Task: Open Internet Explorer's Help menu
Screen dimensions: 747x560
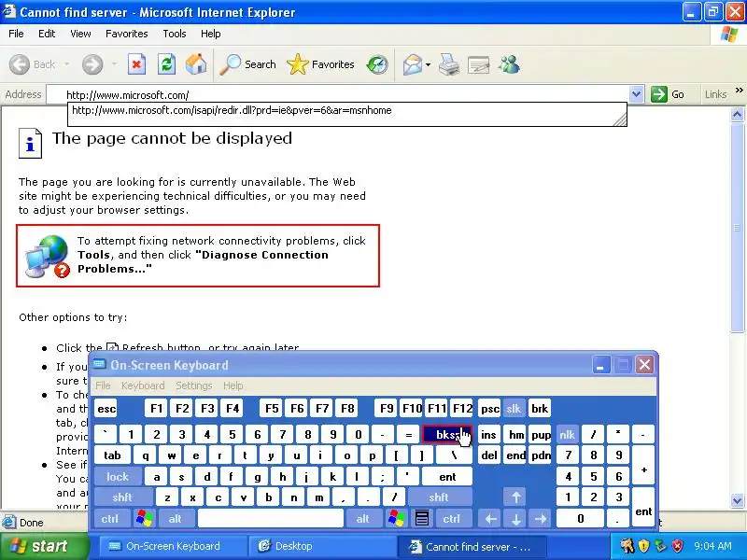Action: [211, 34]
